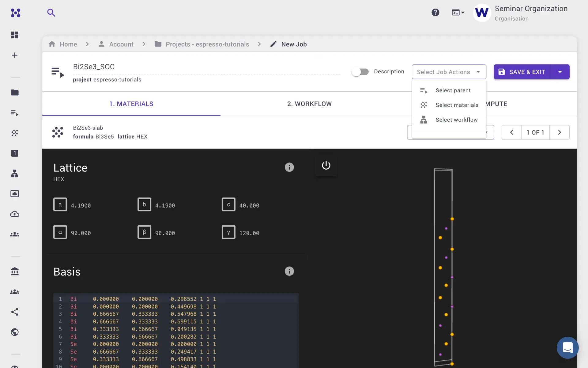Open the Projects - espresso-tutorials breadcrumb link
Viewport: 588px width, 368px height.
click(207, 44)
